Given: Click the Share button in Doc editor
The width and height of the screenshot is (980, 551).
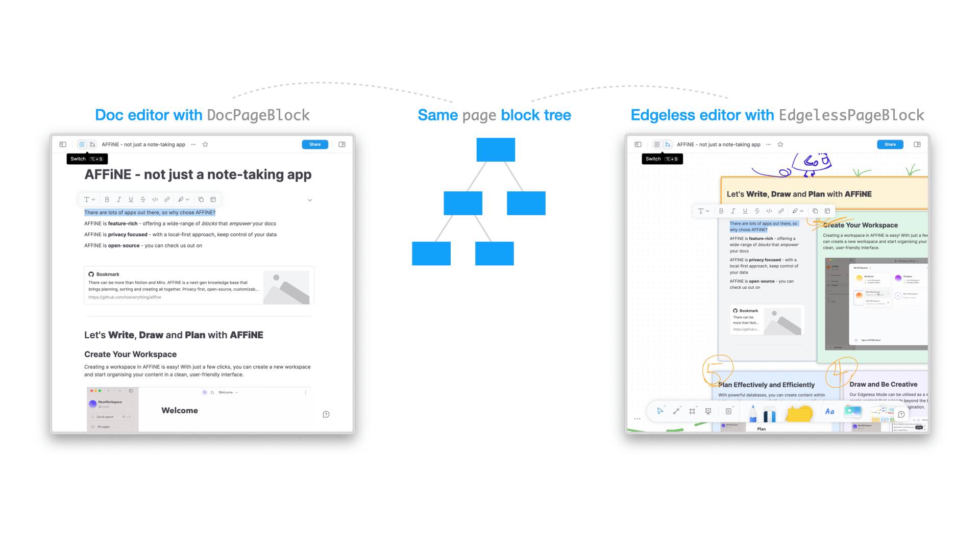Looking at the screenshot, I should tap(315, 144).
